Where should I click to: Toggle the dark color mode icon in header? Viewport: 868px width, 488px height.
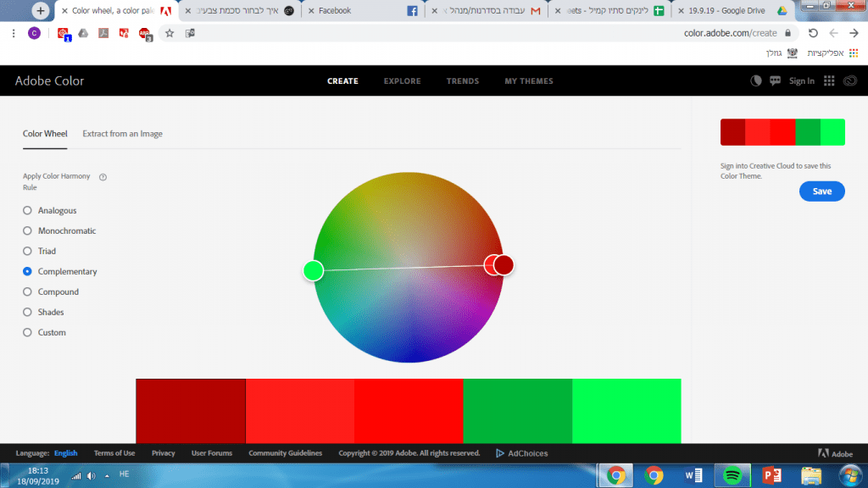coord(755,80)
